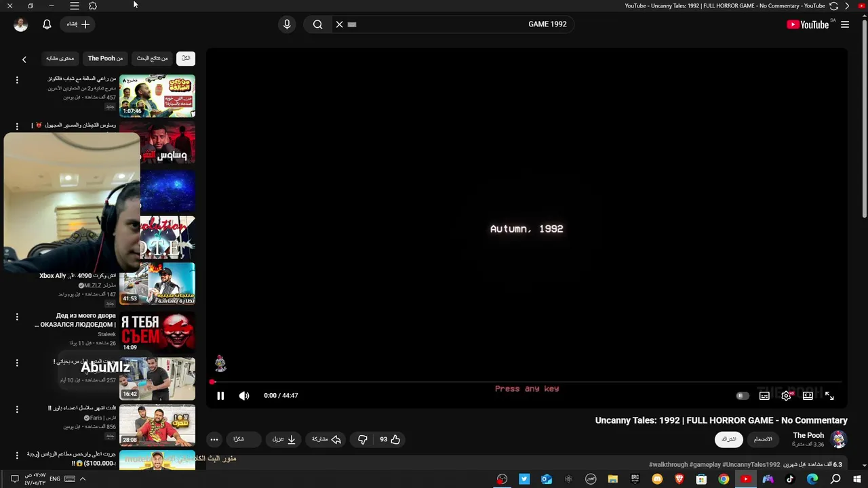The image size is (868, 488).
Task: Open the account profile avatar
Action: (x=21, y=24)
